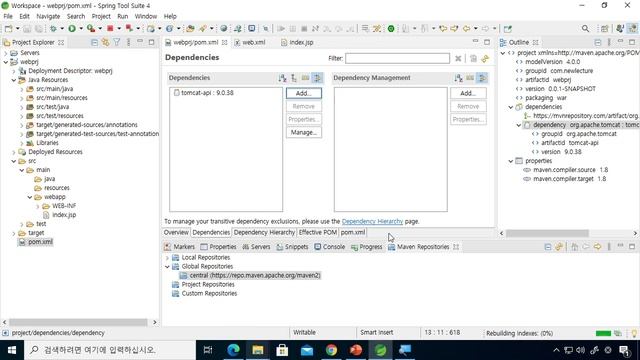
Task: Open the Dependency Hierarchy bottom tab
Action: pos(264,232)
